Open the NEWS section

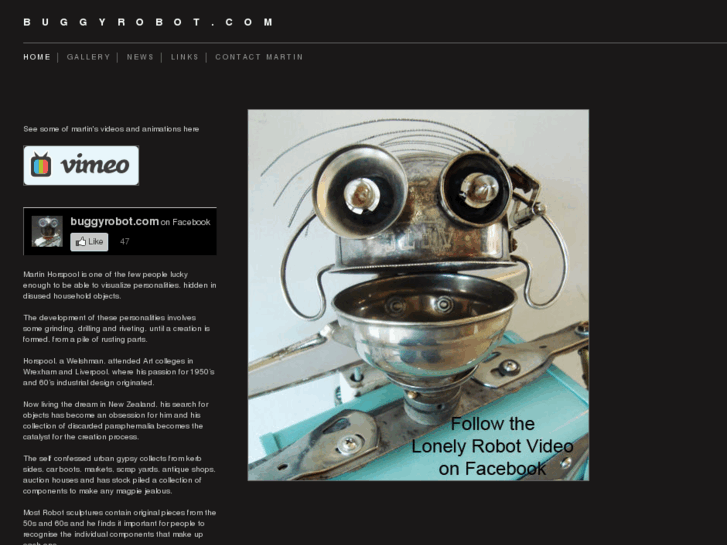(140, 57)
